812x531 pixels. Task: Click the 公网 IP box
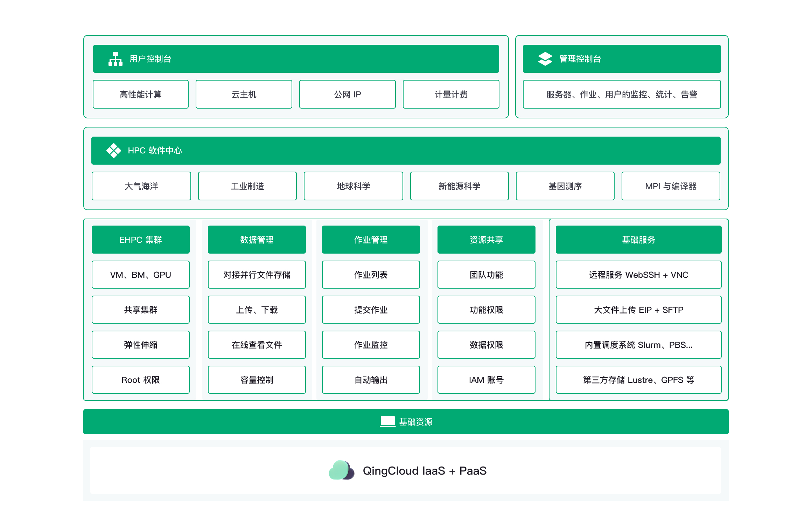coord(347,94)
